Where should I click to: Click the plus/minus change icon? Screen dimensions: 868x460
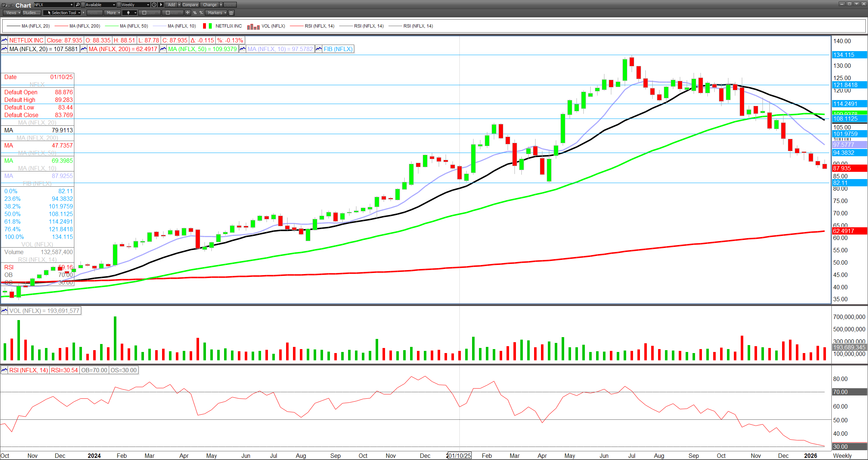[201, 13]
